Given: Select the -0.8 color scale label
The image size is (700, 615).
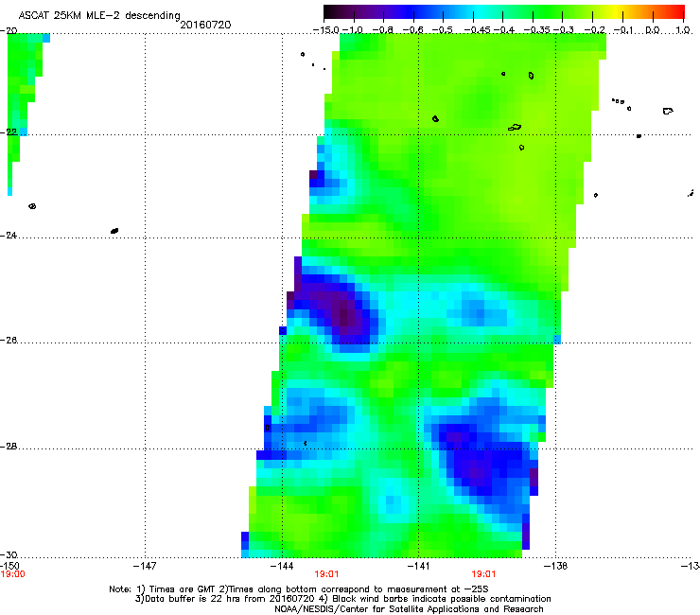Looking at the screenshot, I should point(382,30).
